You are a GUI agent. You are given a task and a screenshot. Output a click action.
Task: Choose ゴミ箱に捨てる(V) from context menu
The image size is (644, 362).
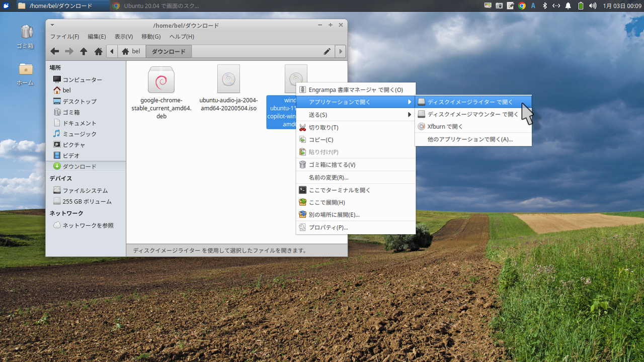[x=356, y=164]
